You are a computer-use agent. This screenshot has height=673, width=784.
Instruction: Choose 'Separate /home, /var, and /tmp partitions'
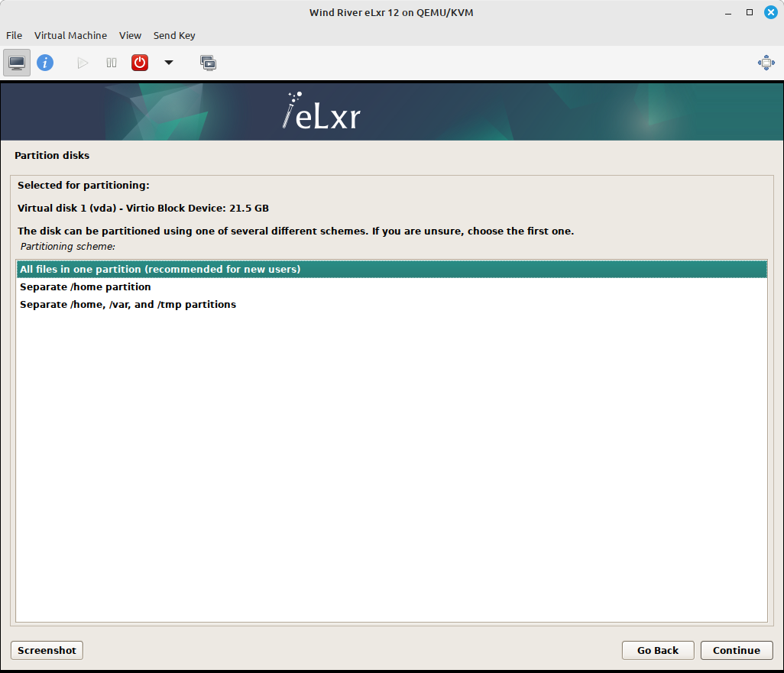(128, 304)
